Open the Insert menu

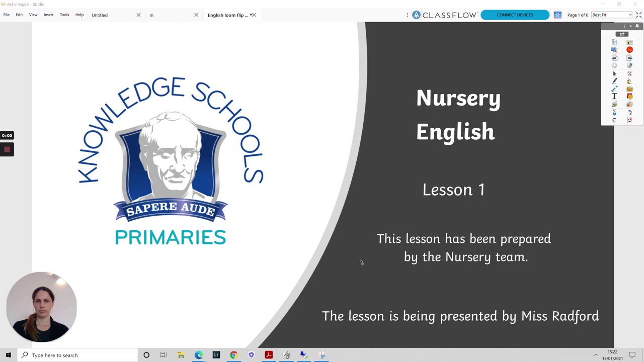coord(48,15)
